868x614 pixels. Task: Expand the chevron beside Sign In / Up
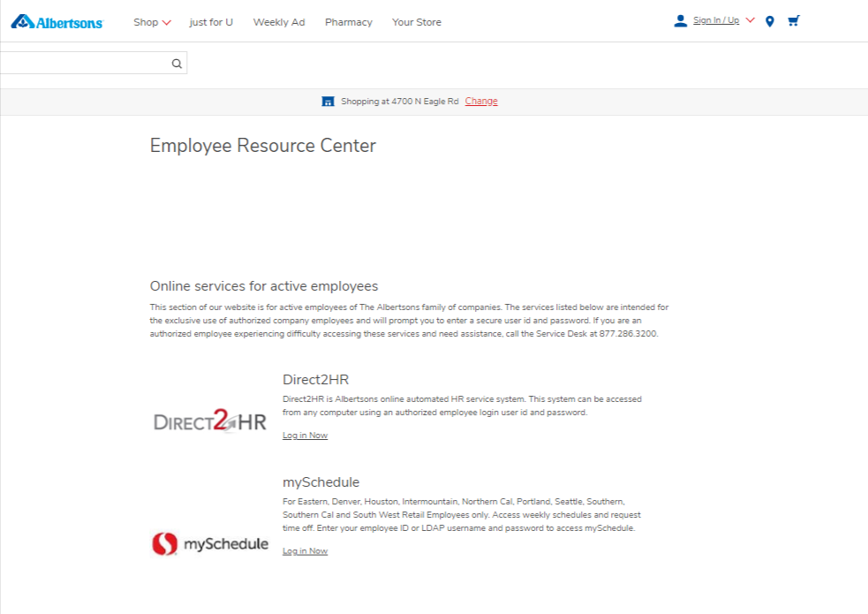pos(751,20)
